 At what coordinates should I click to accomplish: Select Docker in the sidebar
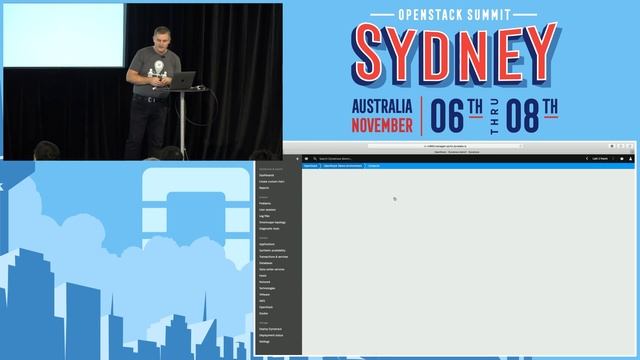[264, 313]
